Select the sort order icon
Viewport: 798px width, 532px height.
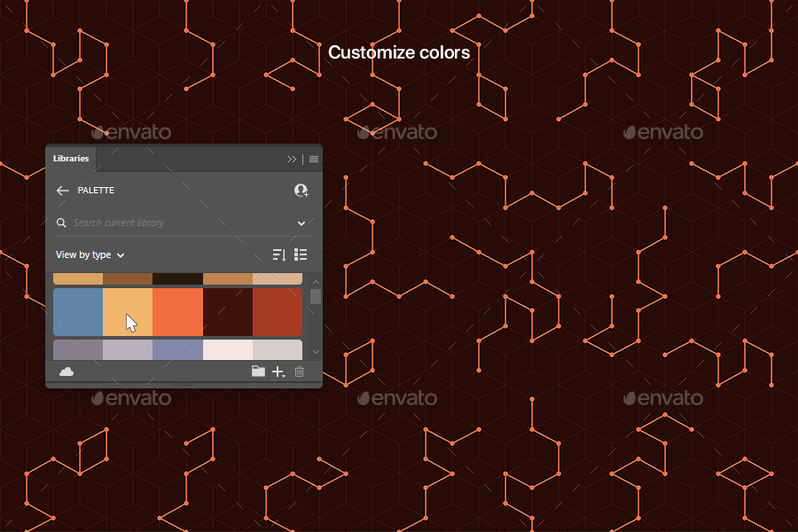[279, 254]
